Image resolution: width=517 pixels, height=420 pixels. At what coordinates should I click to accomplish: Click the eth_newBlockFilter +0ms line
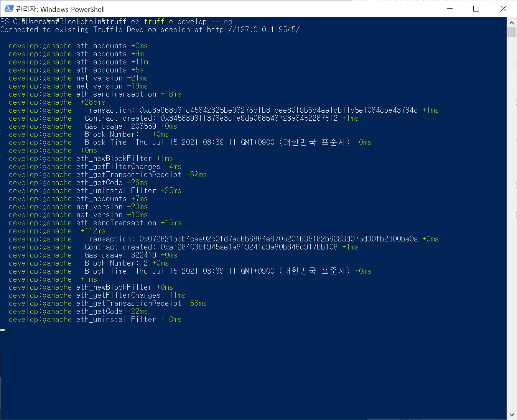[91, 287]
